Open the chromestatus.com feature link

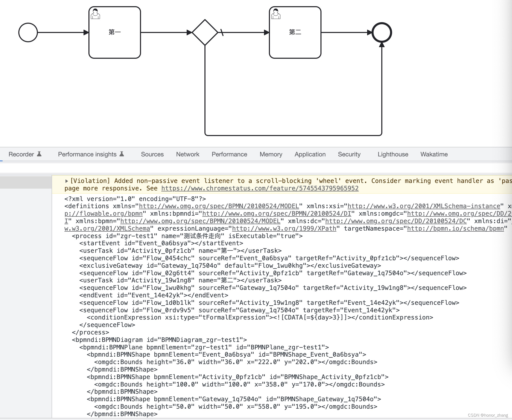coord(259,188)
